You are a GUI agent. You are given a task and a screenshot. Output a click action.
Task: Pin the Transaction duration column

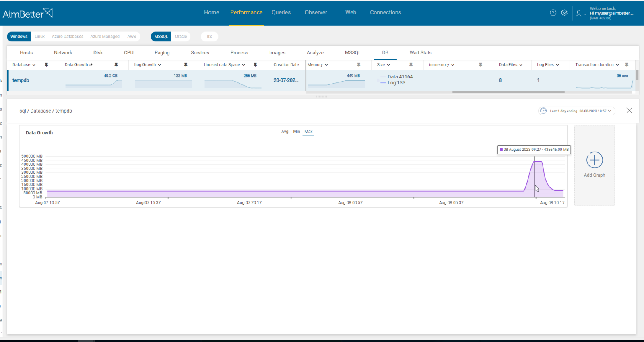coord(627,65)
